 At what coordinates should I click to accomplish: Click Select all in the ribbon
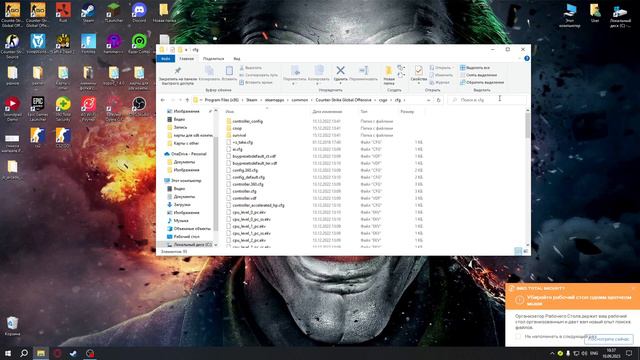click(475, 68)
